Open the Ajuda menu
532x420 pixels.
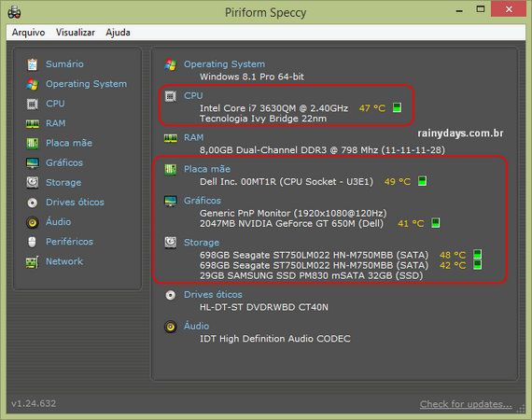(x=118, y=33)
